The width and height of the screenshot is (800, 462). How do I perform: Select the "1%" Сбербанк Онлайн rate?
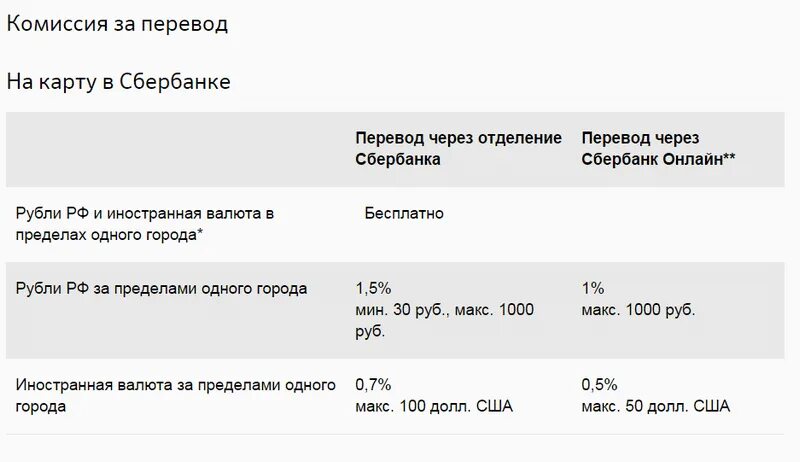click(592, 288)
